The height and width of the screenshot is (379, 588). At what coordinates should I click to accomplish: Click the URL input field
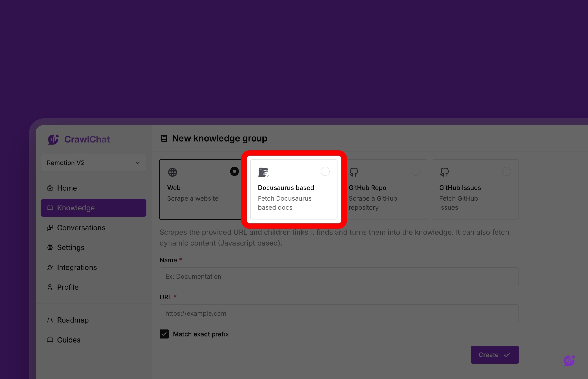[x=339, y=313]
